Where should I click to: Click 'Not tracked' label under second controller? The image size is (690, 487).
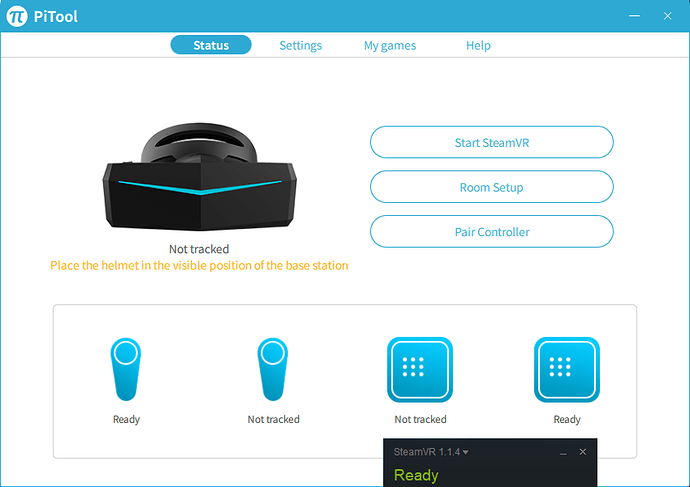click(x=273, y=419)
